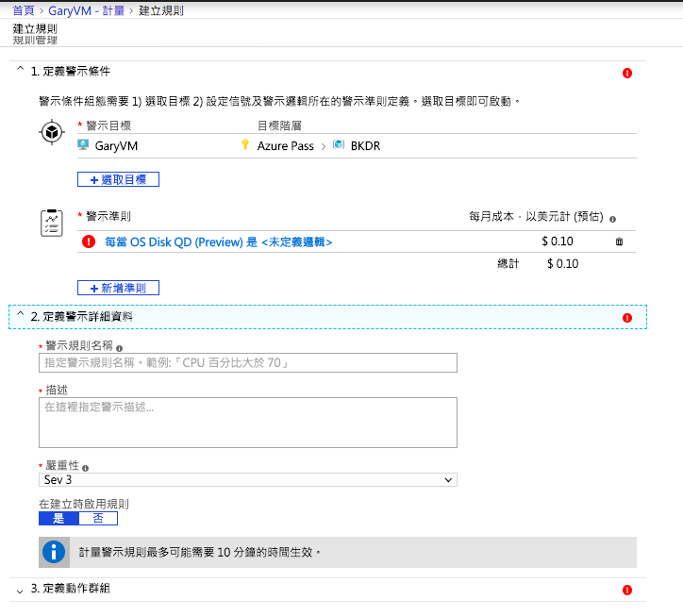Click the 選取目標 button

[118, 179]
